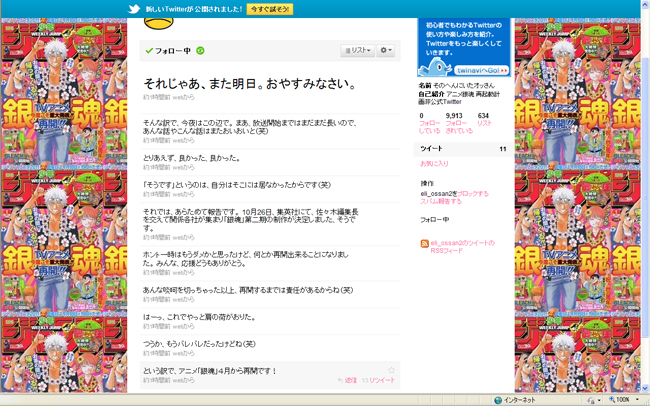The width and height of the screenshot is (650, 406).
Task: Click the それじゃあ、また明日。おやすみなさい。 tweet text
Action: tap(250, 84)
